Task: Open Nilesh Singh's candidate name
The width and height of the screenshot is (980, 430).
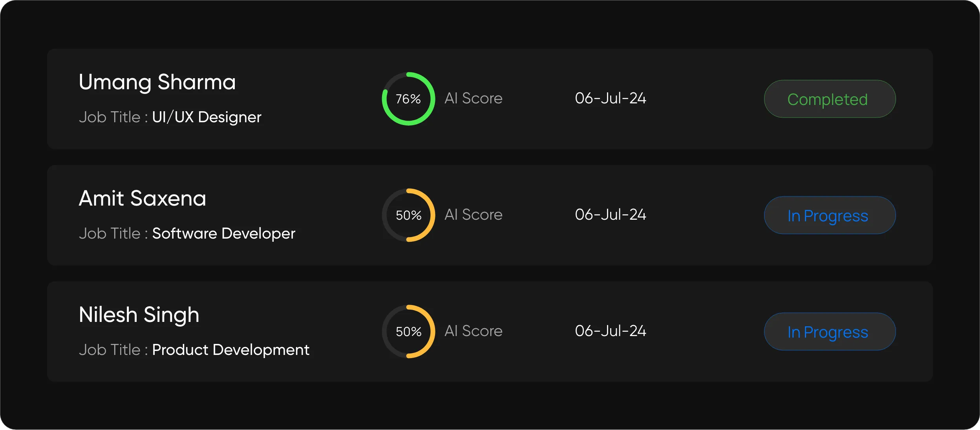Action: (139, 315)
